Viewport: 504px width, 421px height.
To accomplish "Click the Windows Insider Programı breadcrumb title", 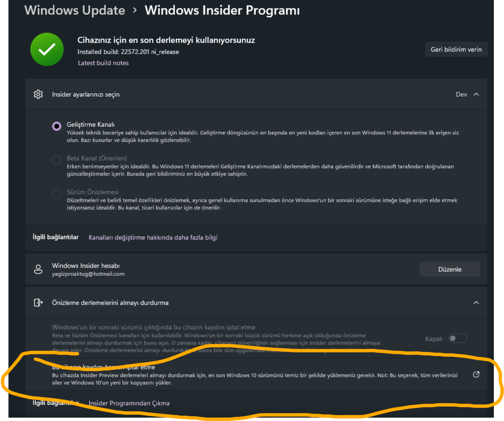I will pyautogui.click(x=222, y=10).
